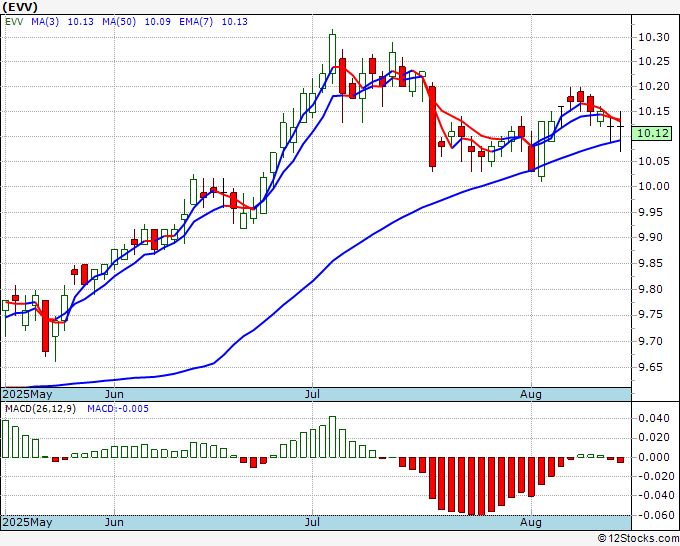Click the 10.05 price axis label
Image resolution: width=680 pixels, height=546 pixels.
[654, 161]
